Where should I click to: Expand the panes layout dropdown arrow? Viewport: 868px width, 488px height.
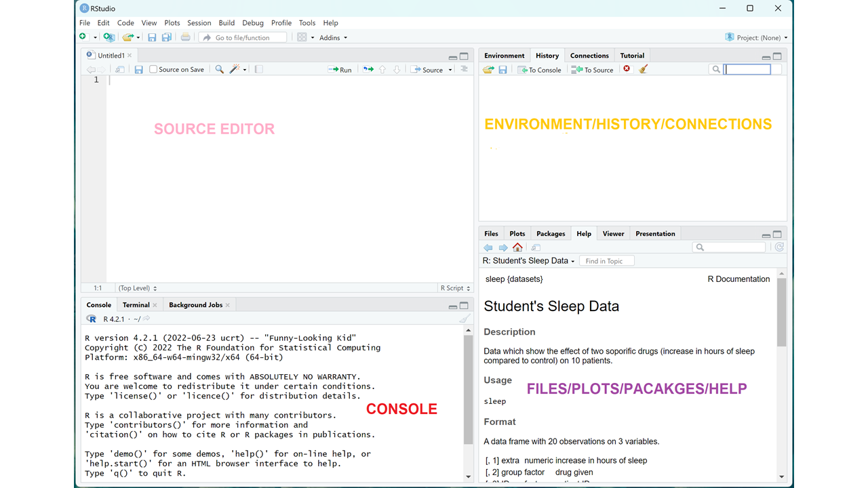pos(313,38)
